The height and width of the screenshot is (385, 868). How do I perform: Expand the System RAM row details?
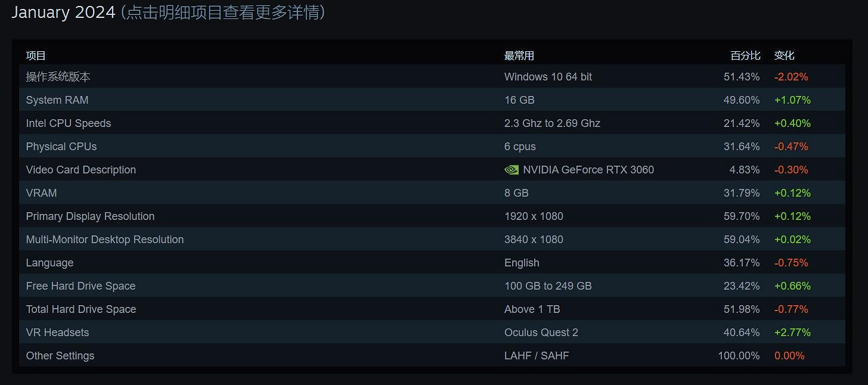[57, 100]
